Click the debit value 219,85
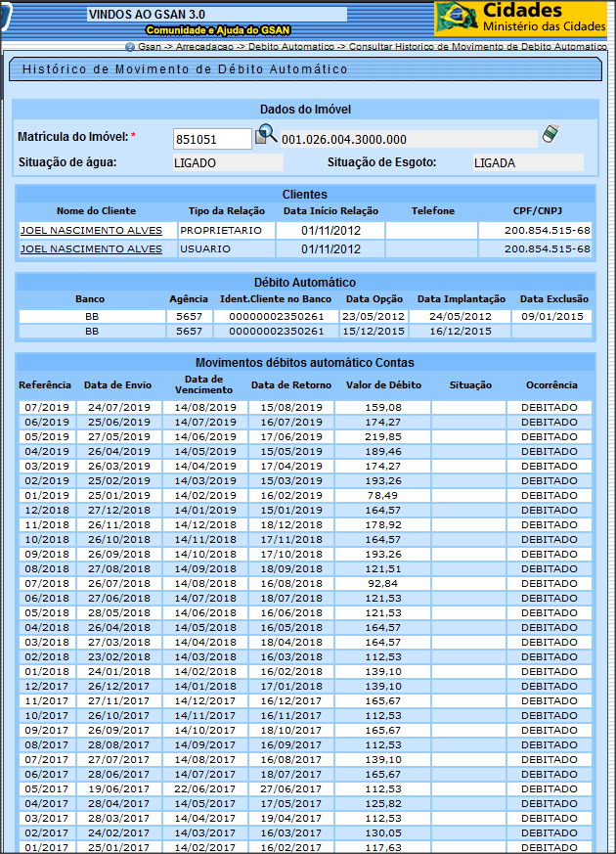This screenshot has width=616, height=854. point(383,437)
